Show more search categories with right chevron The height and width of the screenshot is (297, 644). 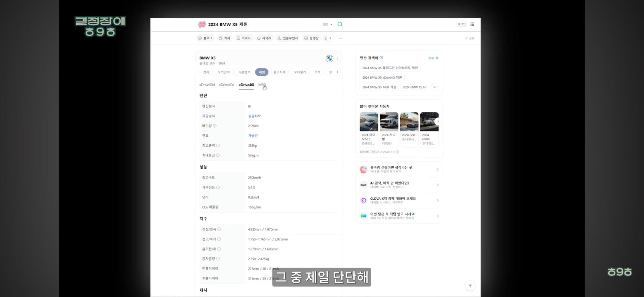(x=330, y=38)
